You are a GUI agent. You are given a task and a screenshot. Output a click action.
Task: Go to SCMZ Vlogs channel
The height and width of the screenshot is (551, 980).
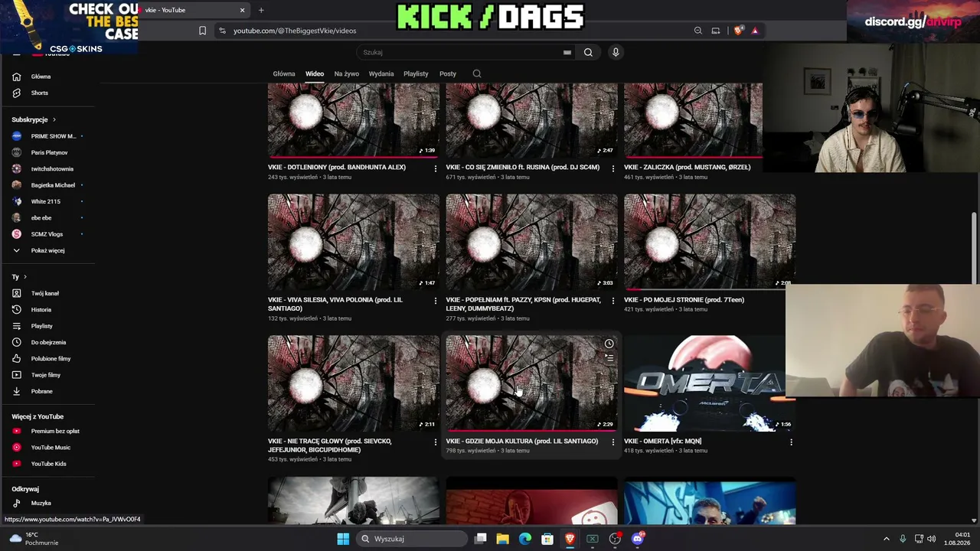pyautogui.click(x=47, y=234)
